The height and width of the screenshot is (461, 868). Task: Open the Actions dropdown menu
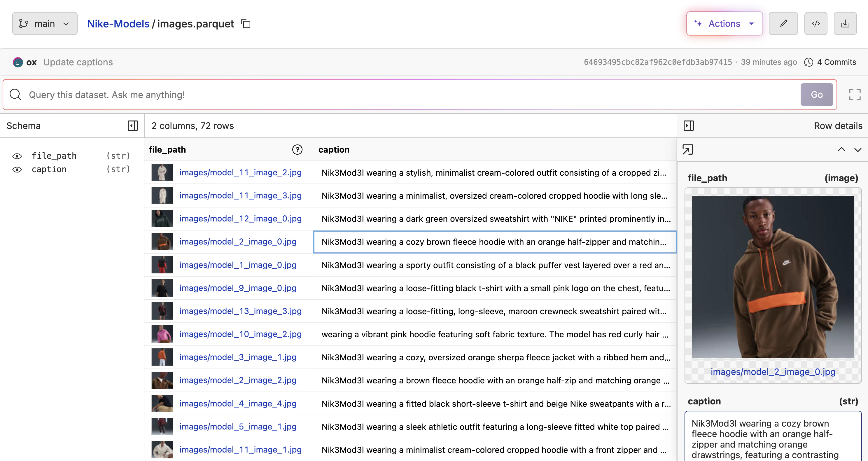click(724, 23)
